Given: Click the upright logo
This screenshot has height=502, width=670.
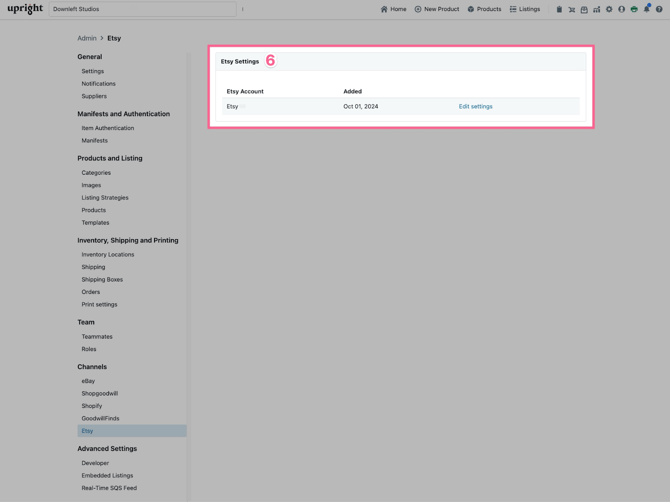Looking at the screenshot, I should pos(25,9).
